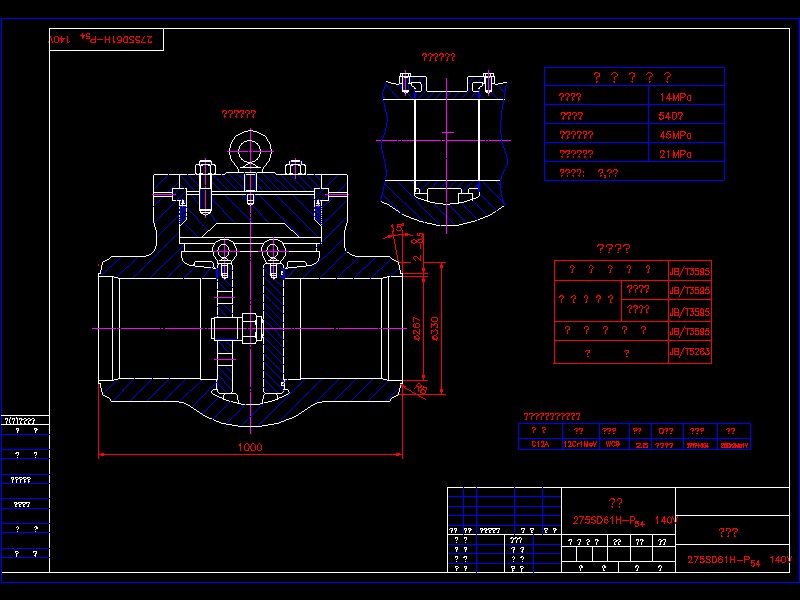
Task: Select the detail view top-left bolt
Action: tap(404, 82)
